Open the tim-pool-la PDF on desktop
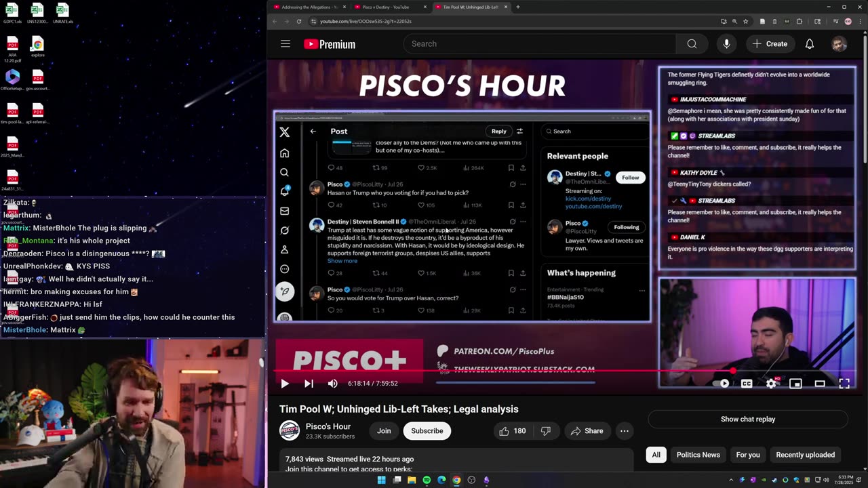Viewport: 868px width, 488px height. pyautogui.click(x=12, y=114)
